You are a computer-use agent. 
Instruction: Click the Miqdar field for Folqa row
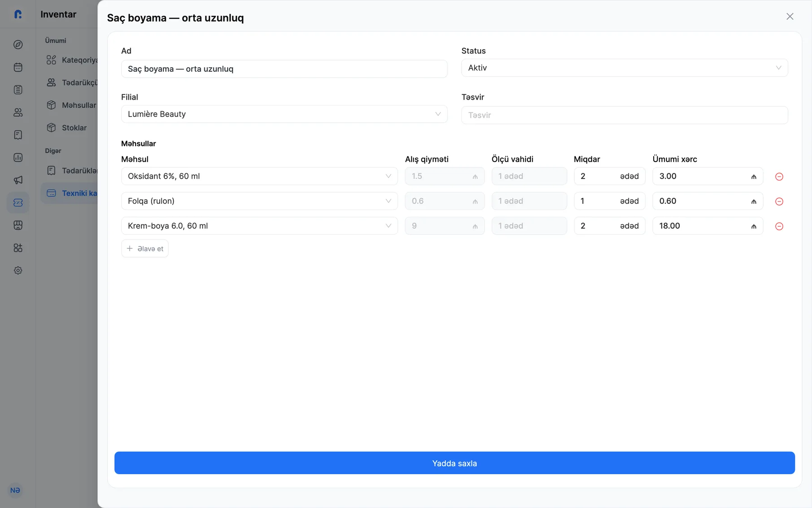point(609,201)
